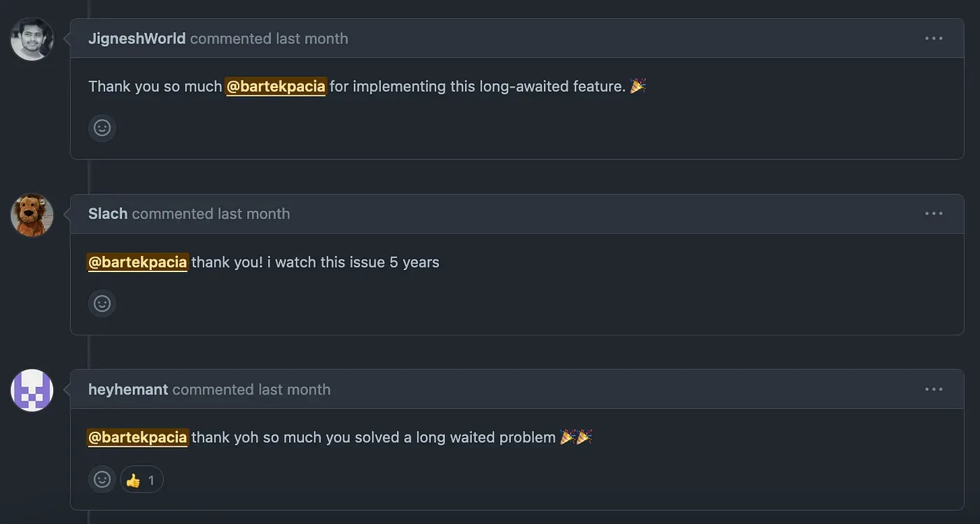Add reaction to JigneshWorld's comment

click(x=102, y=128)
